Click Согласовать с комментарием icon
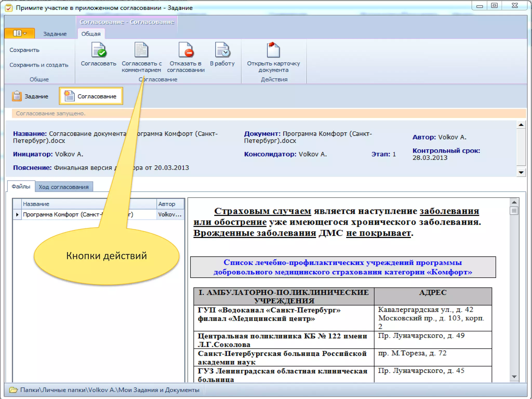Screen dimensions: 532x399 tap(141, 50)
